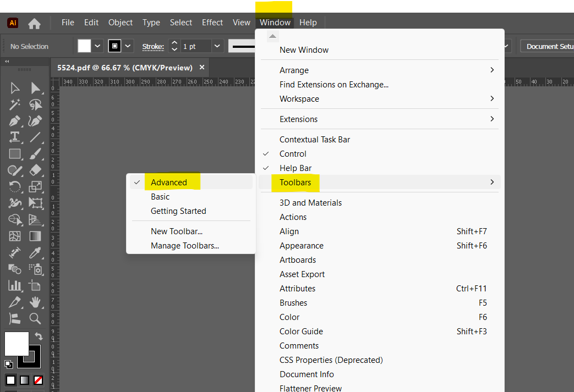Select the Scale tool

click(36, 187)
